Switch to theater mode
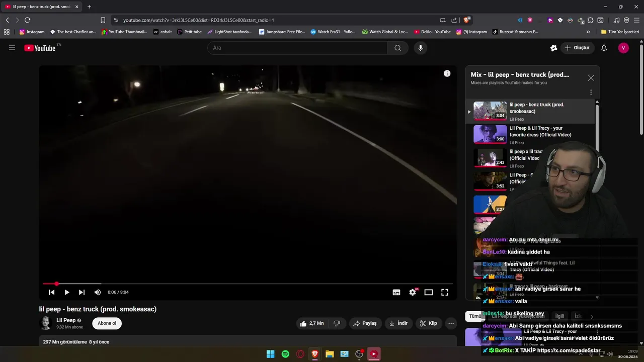Image resolution: width=644 pixels, height=362 pixels. [429, 292]
